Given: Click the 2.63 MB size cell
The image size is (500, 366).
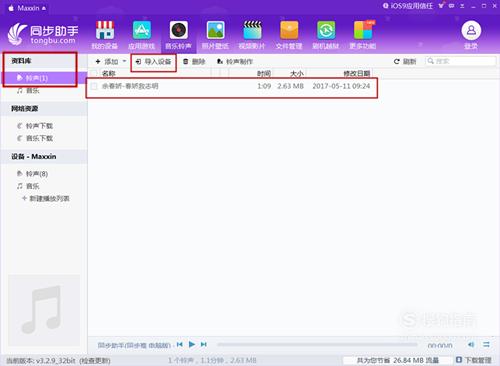Looking at the screenshot, I should [x=290, y=86].
